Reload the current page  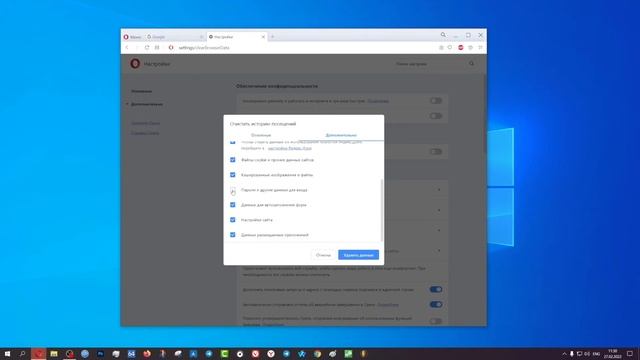click(147, 48)
